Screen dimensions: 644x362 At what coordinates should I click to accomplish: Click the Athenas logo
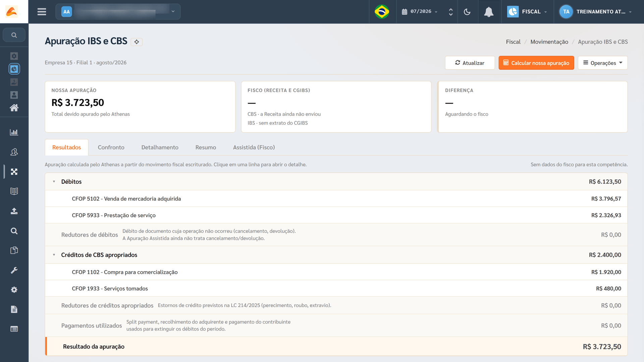[x=12, y=12]
